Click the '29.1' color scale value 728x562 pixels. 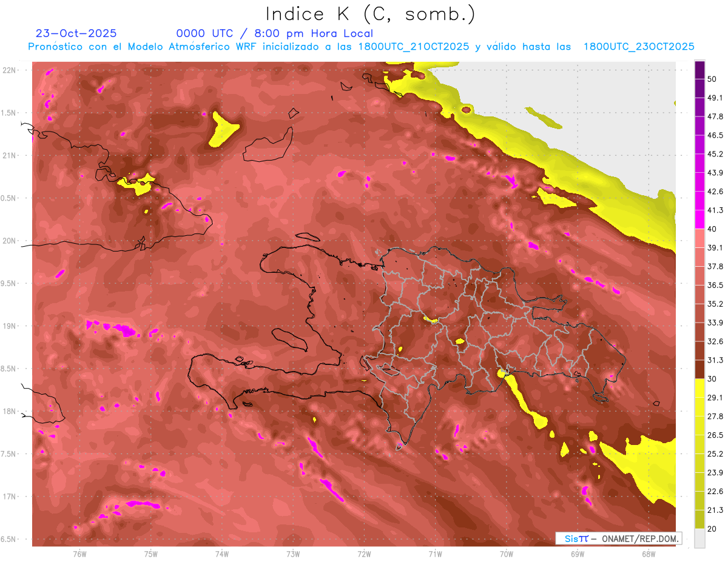tap(716, 398)
